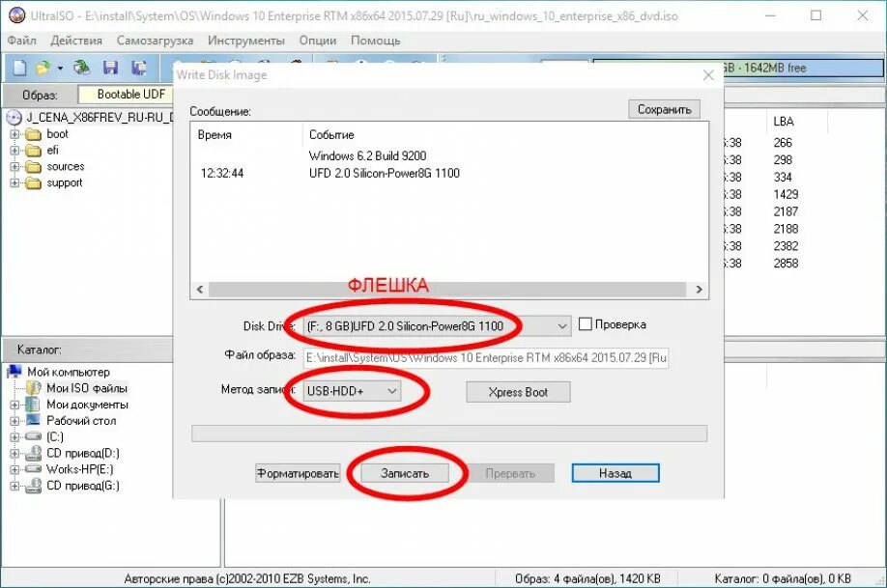This screenshot has height=588, width=887.
Task: Click the Файл образа path field
Action: coord(486,358)
